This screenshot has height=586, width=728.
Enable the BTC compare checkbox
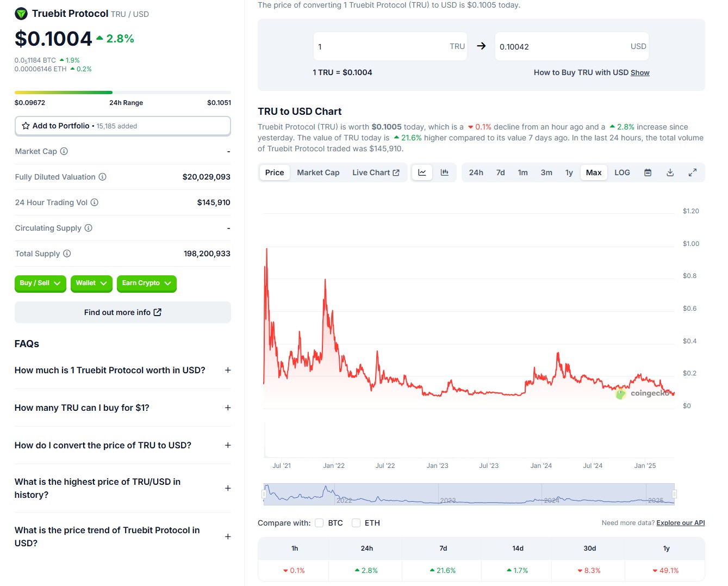(319, 523)
